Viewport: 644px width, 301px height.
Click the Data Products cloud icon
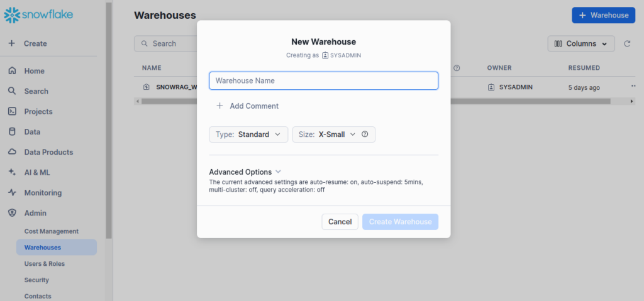12,152
